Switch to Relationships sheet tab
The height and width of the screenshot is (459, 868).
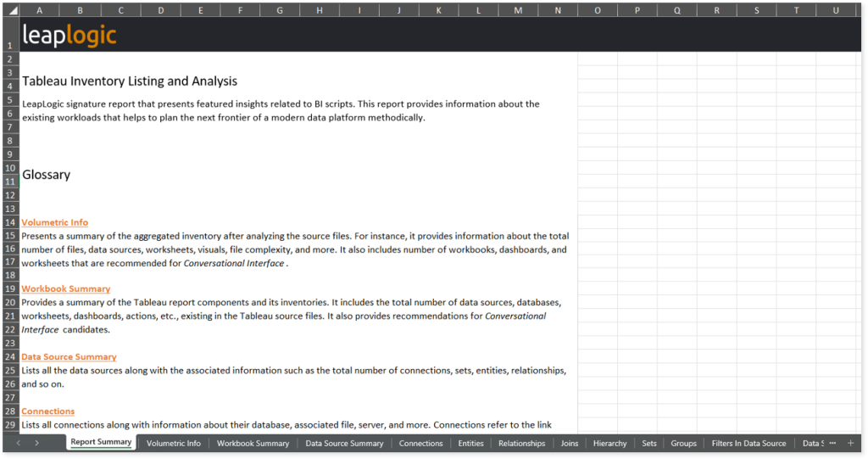coord(521,444)
